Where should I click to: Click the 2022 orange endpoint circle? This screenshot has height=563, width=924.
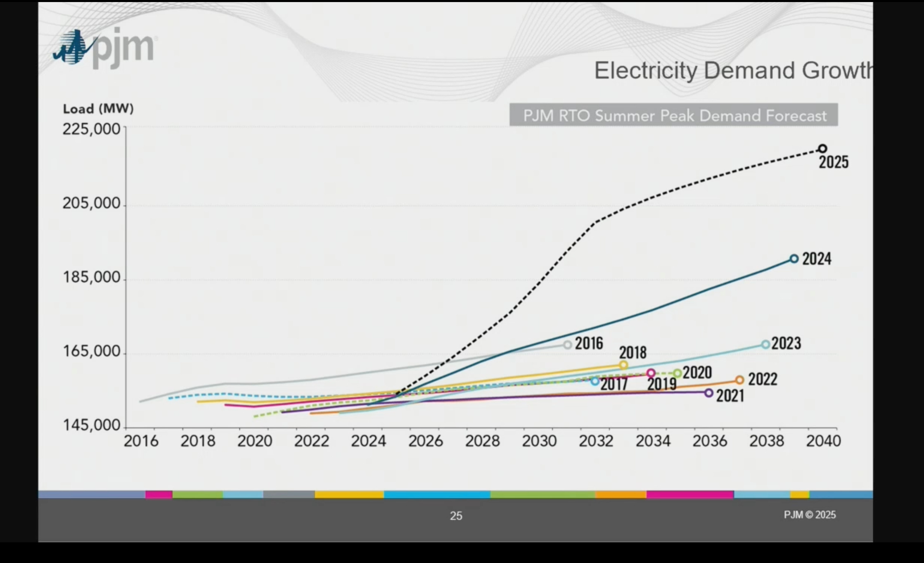(x=739, y=380)
